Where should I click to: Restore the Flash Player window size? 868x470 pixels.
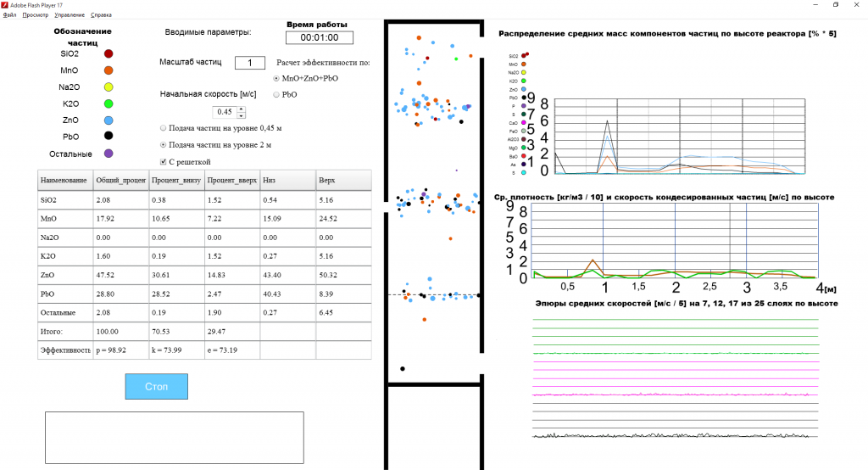[835, 5]
